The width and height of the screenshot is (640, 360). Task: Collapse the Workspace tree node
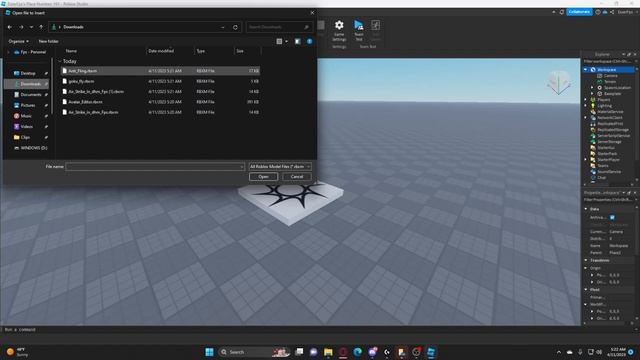586,70
